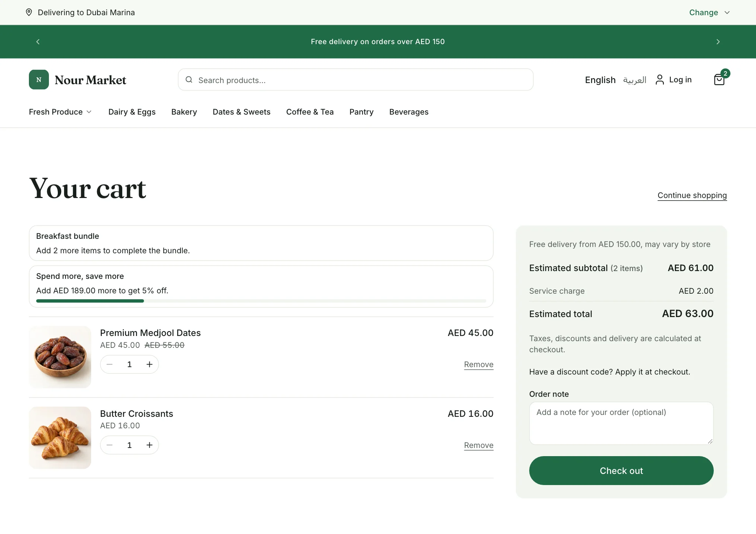Image resolution: width=756 pixels, height=534 pixels.
Task: Open Premium Medjool Dates product link
Action: pos(150,333)
